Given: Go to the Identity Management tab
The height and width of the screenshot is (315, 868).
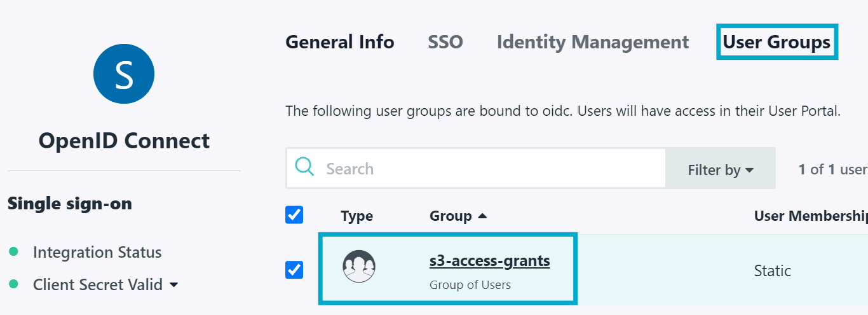Looking at the screenshot, I should tap(593, 42).
